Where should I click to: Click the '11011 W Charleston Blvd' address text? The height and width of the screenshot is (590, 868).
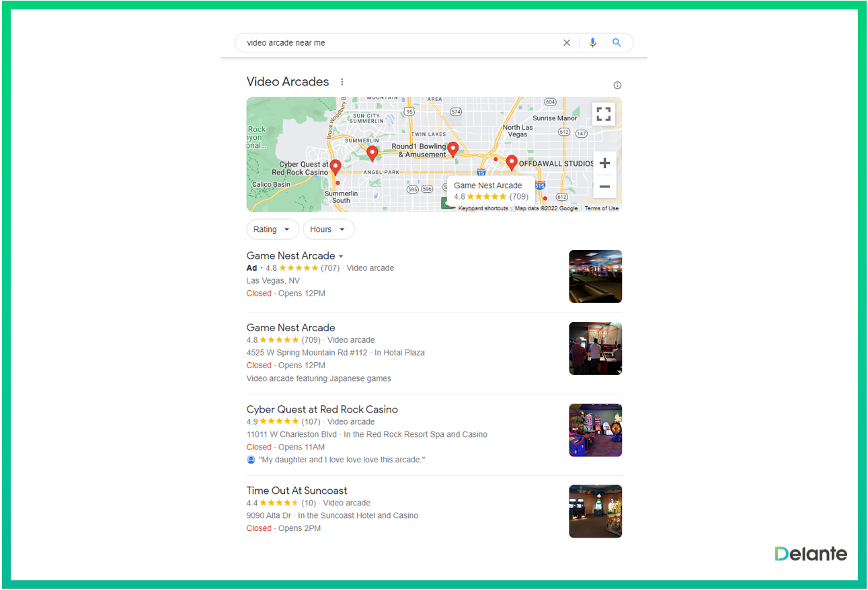pyautogui.click(x=292, y=434)
